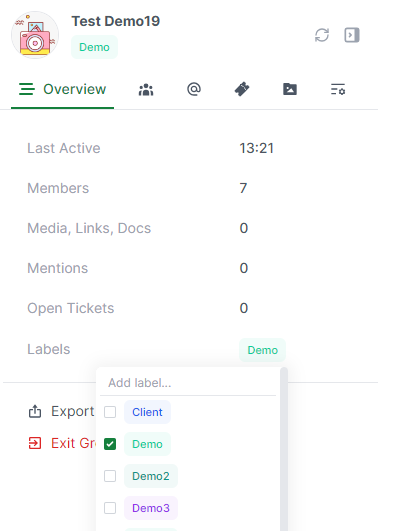394x531 pixels.
Task: Open the Demo label in Labels row
Action: coord(263,350)
